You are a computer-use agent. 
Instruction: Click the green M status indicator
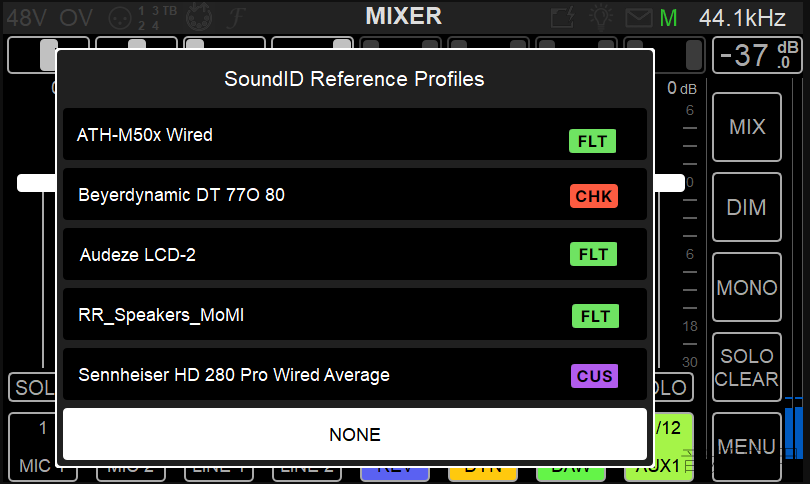pyautogui.click(x=668, y=19)
